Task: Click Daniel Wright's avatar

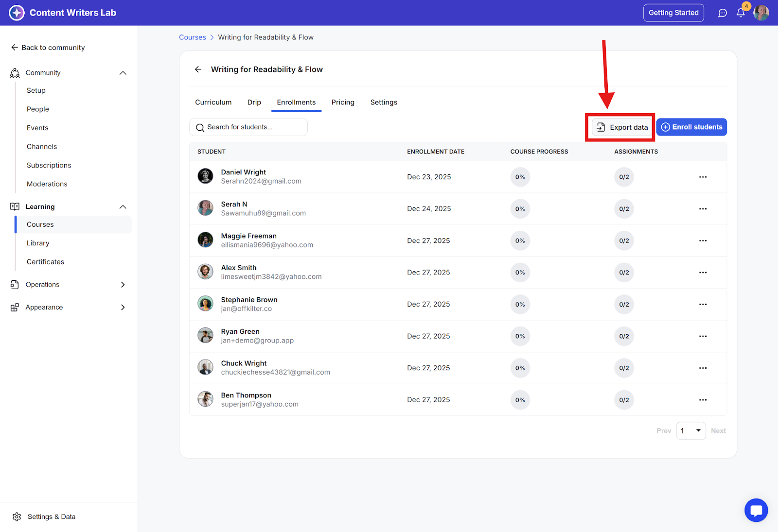Action: [205, 176]
